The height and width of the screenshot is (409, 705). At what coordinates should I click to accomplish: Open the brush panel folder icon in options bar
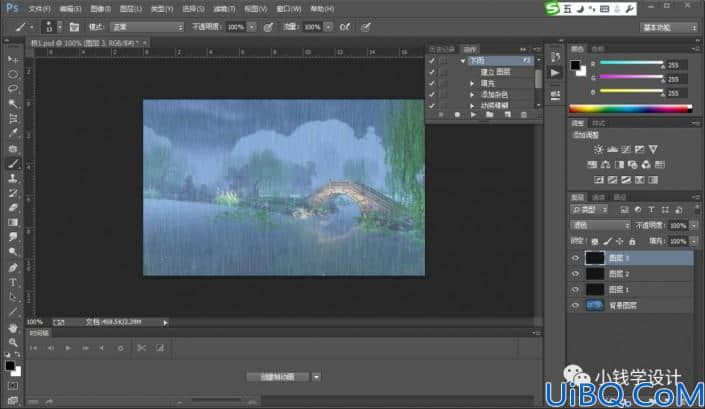74,27
